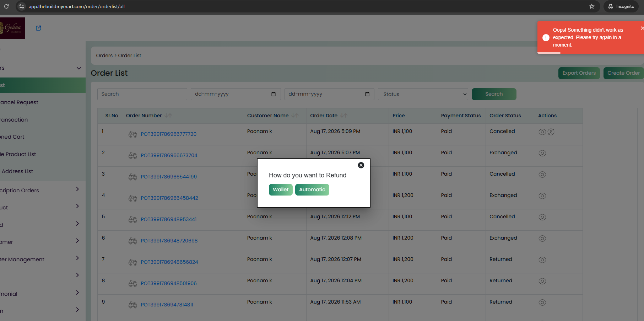View details of order POT3991786948720698
Image resolution: width=644 pixels, height=321 pixels.
[542, 239]
